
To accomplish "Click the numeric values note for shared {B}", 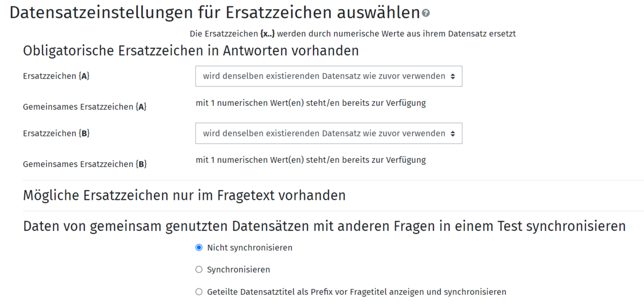I will (x=311, y=160).
